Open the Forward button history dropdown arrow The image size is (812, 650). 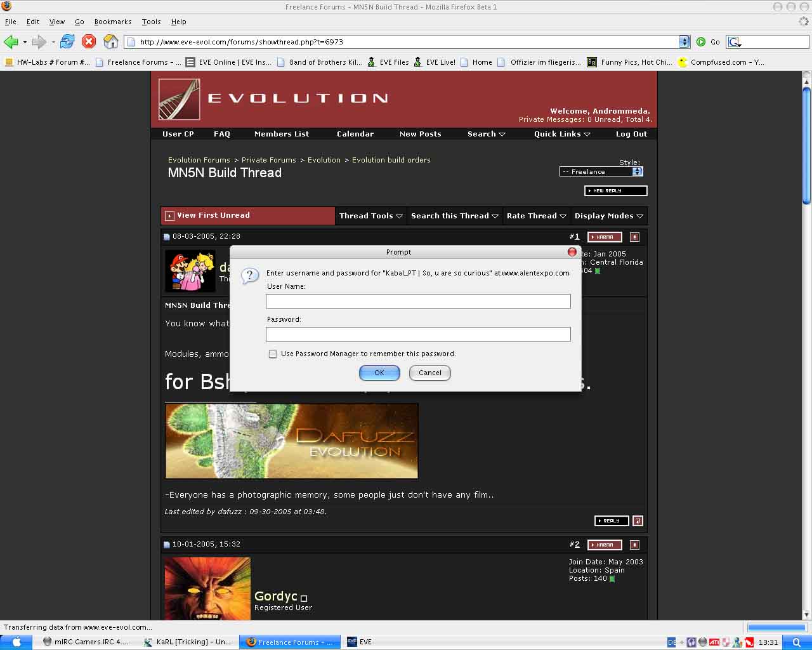[x=53, y=43]
